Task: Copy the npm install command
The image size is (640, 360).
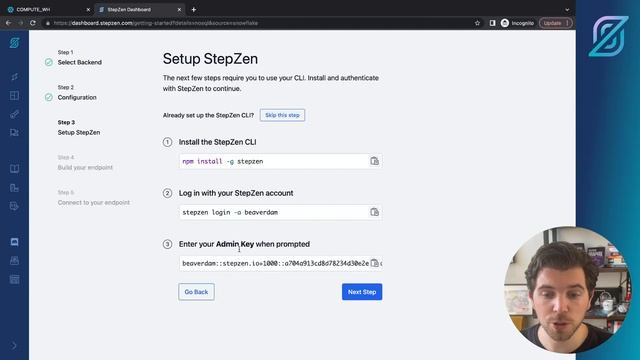Action: 374,161
